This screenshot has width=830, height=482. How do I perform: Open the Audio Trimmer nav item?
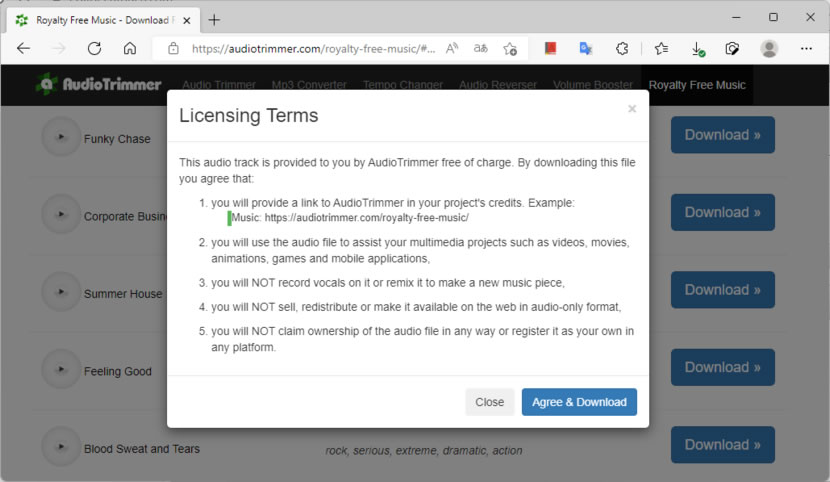tap(219, 85)
